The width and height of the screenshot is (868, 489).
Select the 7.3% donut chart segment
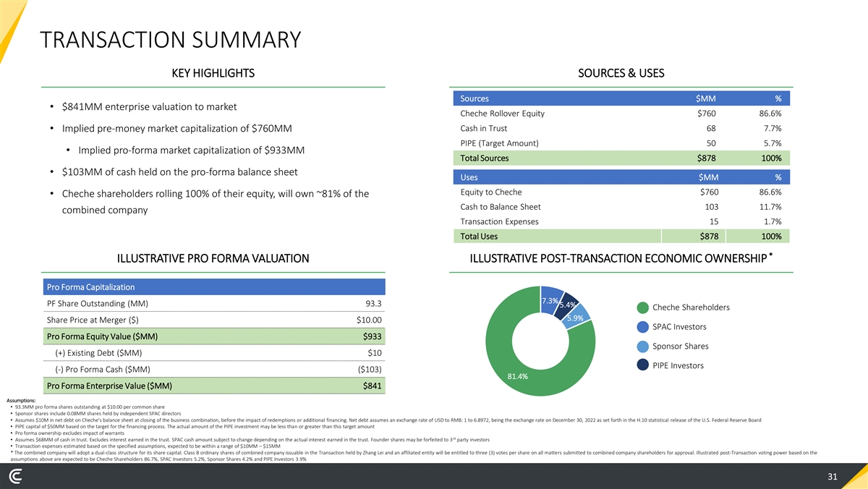click(x=550, y=299)
